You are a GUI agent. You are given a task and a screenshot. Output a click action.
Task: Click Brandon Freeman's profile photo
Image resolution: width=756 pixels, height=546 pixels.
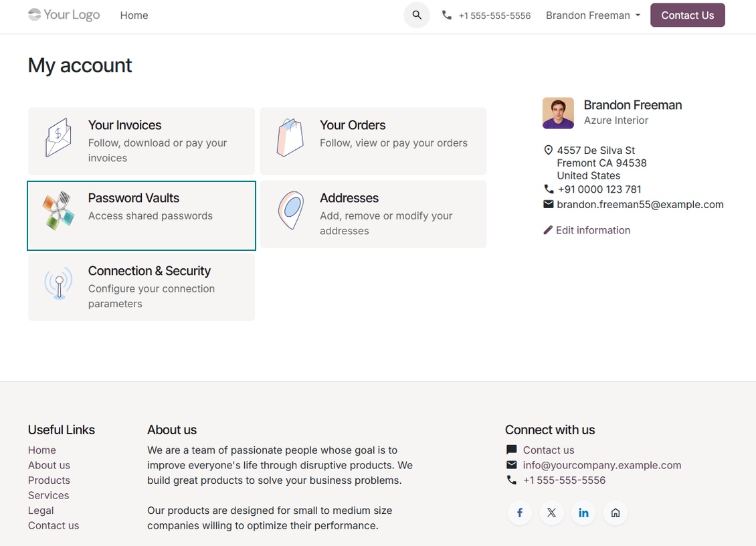(x=558, y=113)
